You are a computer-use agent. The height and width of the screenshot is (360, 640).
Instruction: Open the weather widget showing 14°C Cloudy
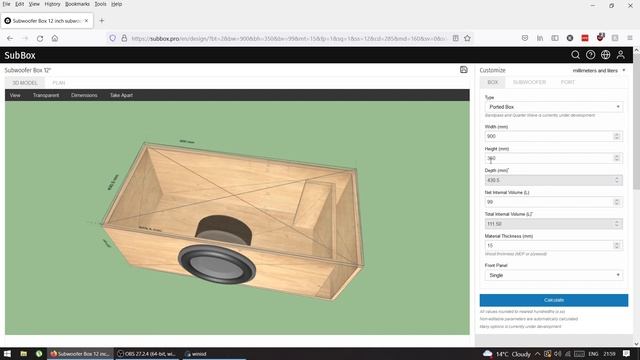coord(507,353)
